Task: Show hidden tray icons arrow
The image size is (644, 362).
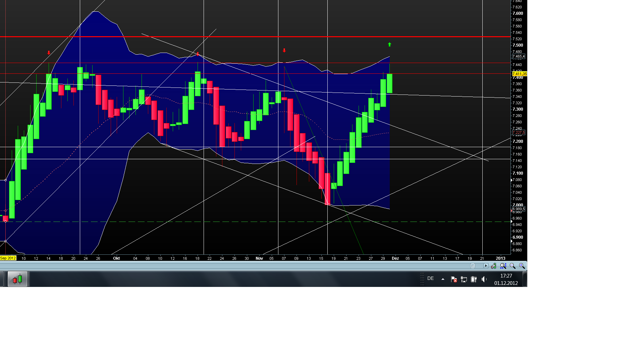Action: [x=443, y=279]
